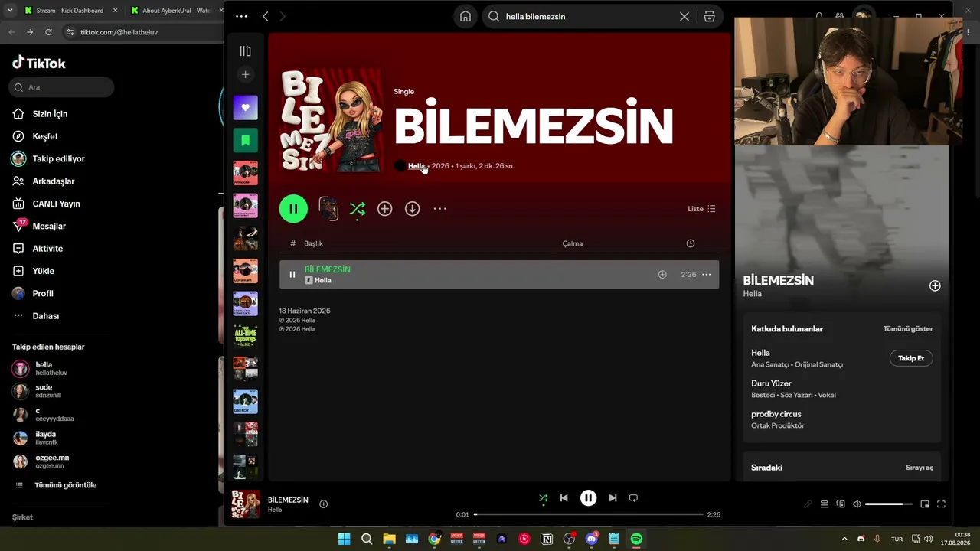Open Discord from the taskbar
980x551 pixels.
pyautogui.click(x=592, y=539)
